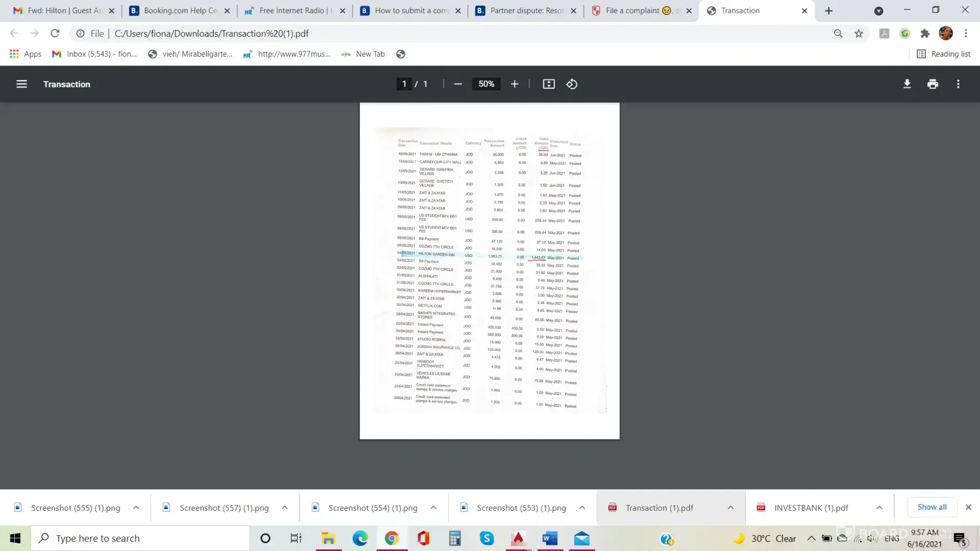Zoom out of the PDF document
The height and width of the screenshot is (551, 980).
pos(457,84)
